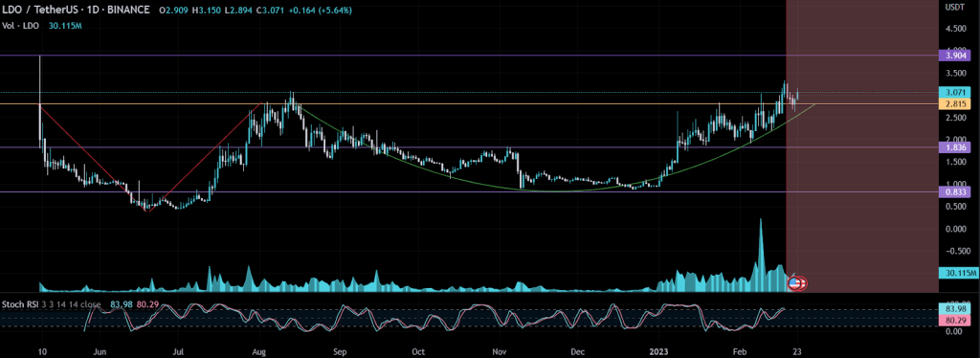Click the Stoch RSI 80.29 pink label
The width and height of the screenshot is (980, 358).
[x=955, y=319]
